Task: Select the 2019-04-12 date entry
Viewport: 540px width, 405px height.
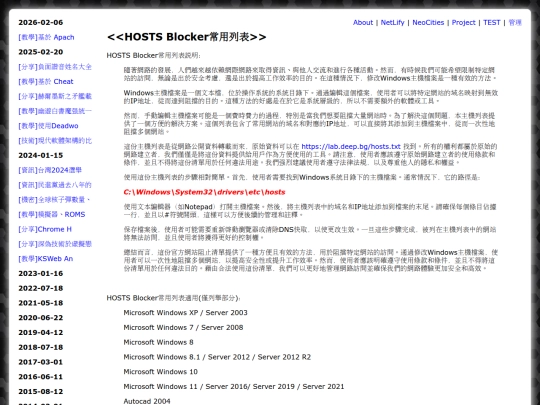Action: (41, 332)
